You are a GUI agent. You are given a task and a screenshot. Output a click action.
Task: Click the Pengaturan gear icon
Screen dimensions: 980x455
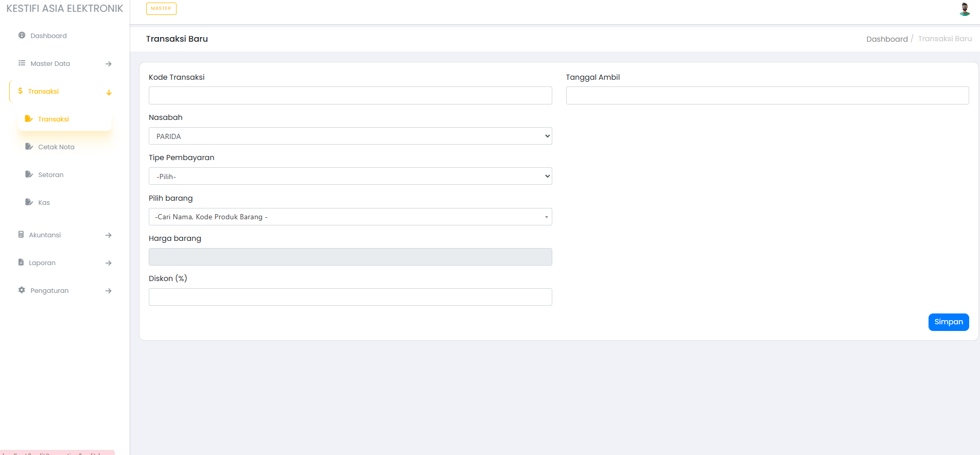pos(22,290)
